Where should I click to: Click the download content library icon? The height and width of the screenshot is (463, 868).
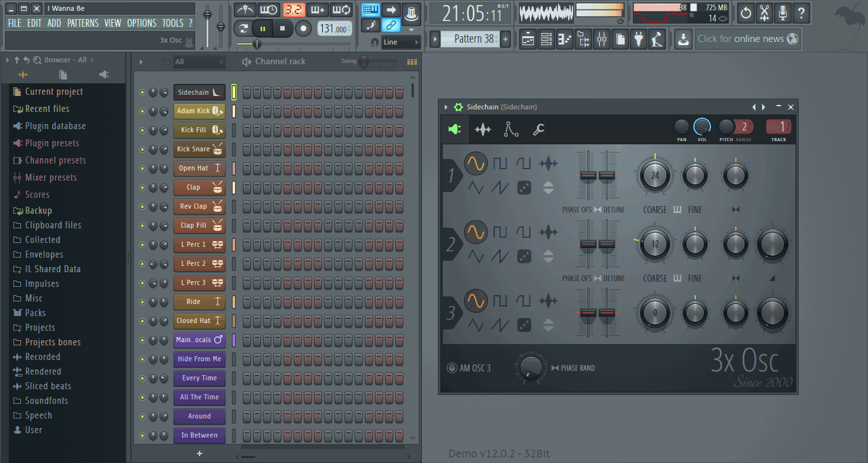682,39
